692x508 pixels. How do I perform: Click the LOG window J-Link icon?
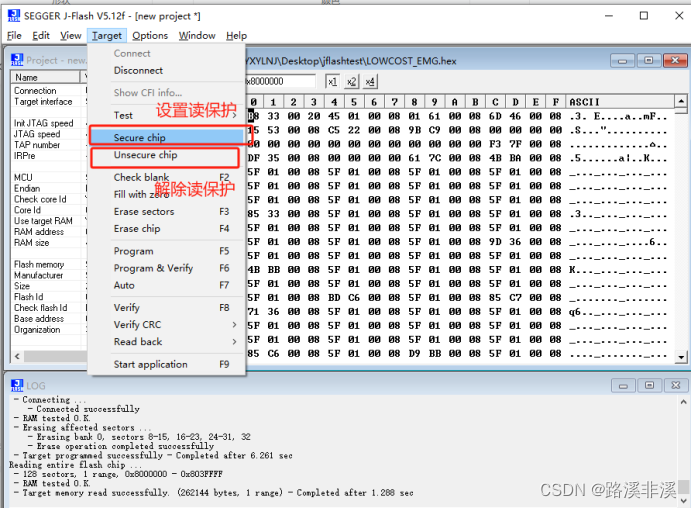pos(17,385)
